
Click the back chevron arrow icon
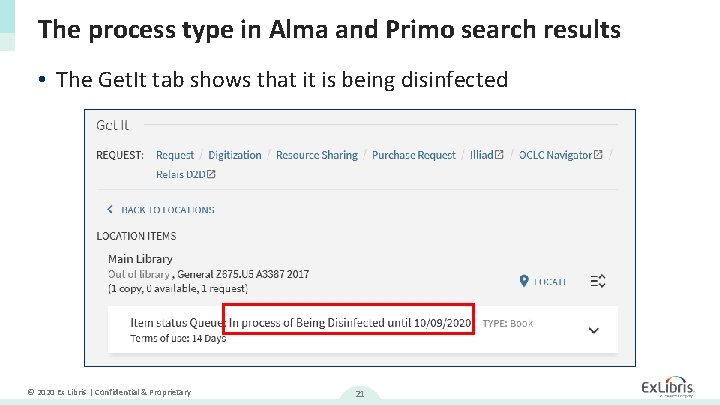tap(110, 210)
